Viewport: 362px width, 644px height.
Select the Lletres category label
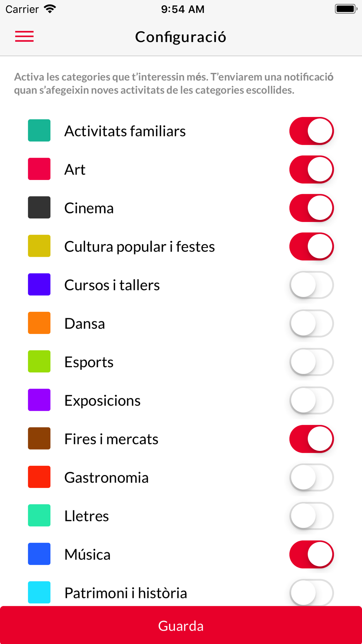pyautogui.click(x=87, y=516)
